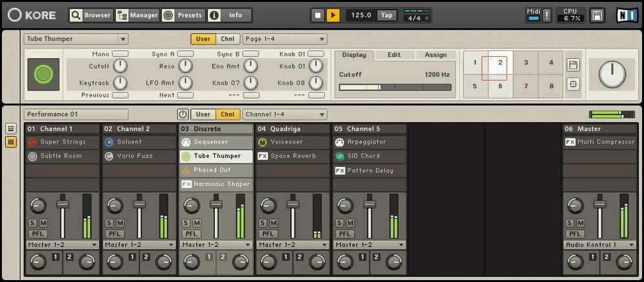
Task: Click the Next page button
Action: pos(186,95)
